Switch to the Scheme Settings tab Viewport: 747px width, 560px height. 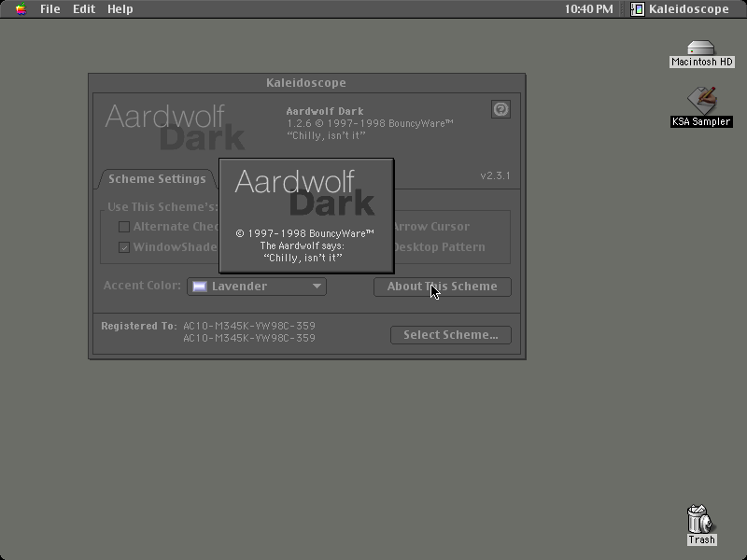[x=157, y=179]
